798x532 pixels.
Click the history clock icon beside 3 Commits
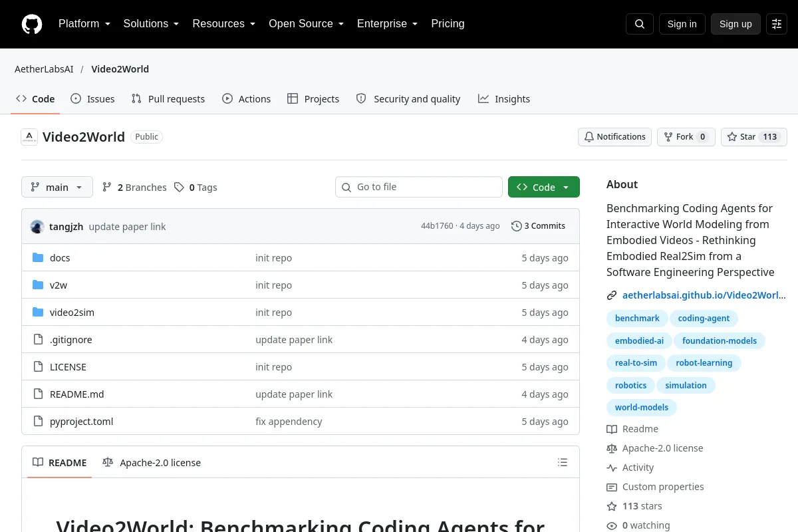pos(516,226)
